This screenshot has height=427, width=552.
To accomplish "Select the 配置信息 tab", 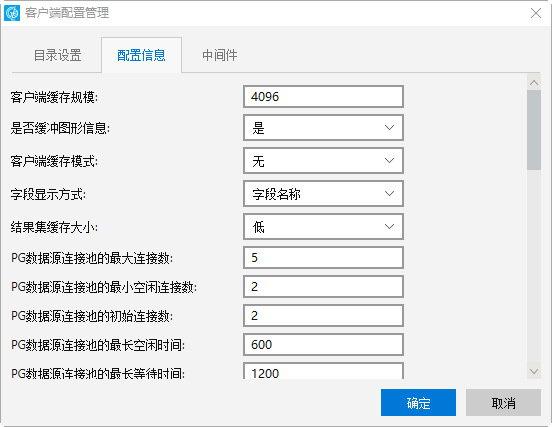I will [142, 55].
